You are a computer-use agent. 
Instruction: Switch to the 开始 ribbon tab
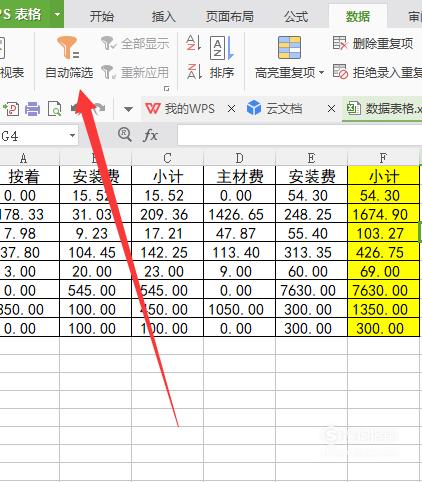pos(102,16)
